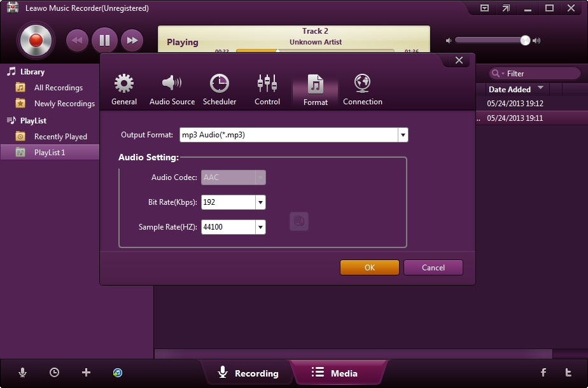Click the microphone icon in bottom toolbar
Image resolution: width=588 pixels, height=388 pixels.
24,373
